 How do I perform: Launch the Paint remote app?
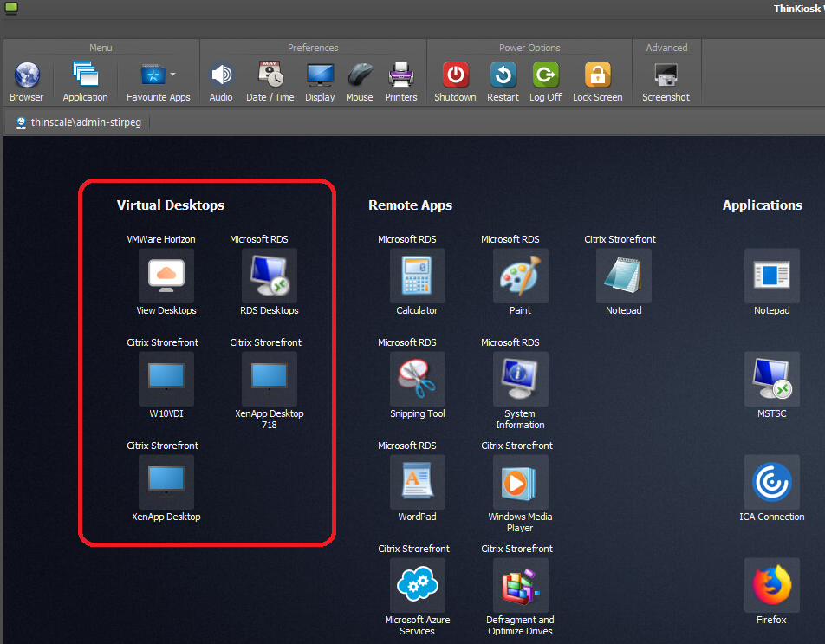pos(520,275)
